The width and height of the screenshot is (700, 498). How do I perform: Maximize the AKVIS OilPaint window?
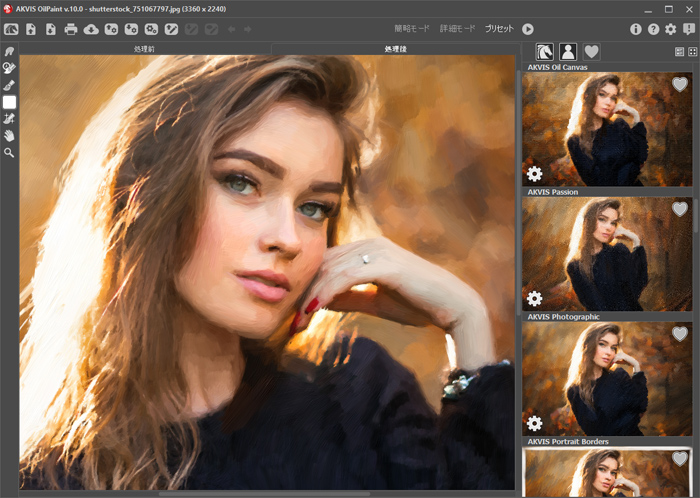669,9
